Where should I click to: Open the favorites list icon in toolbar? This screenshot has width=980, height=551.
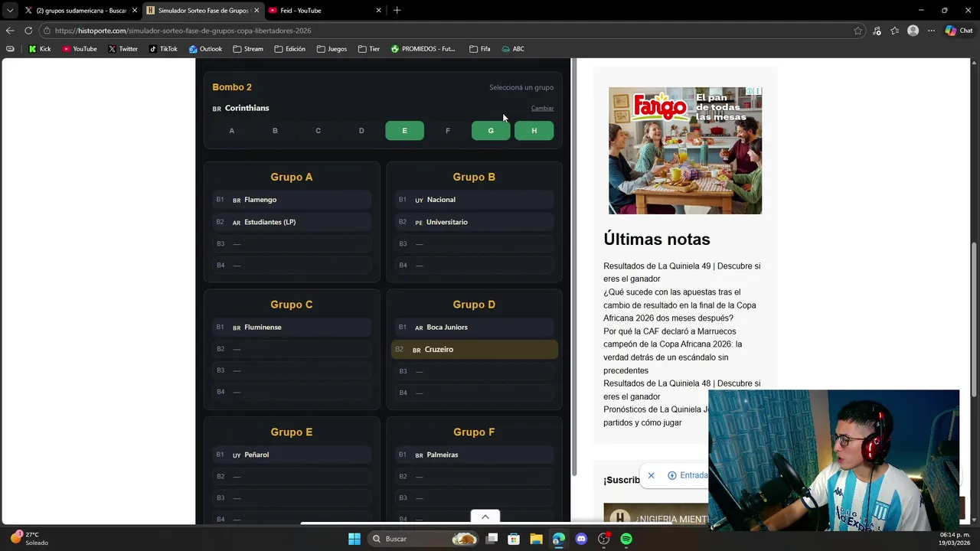(x=894, y=31)
